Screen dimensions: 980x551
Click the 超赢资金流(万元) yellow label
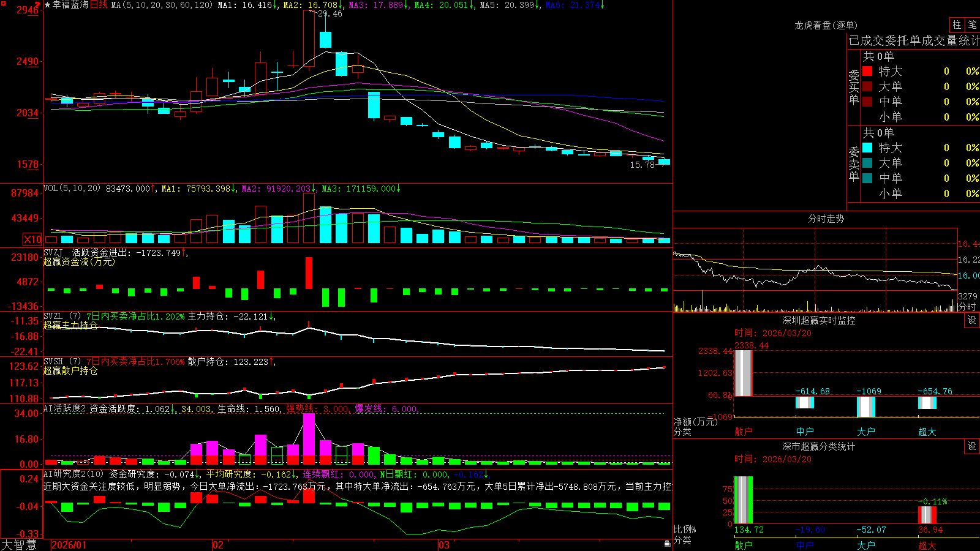click(79, 261)
